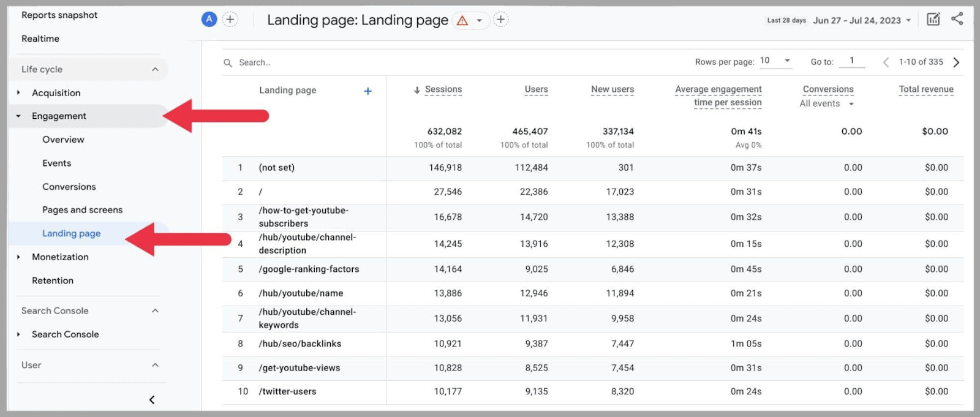Image resolution: width=980 pixels, height=417 pixels.
Task: Collapse the sidebar navigation with the arrow
Action: pos(152,400)
